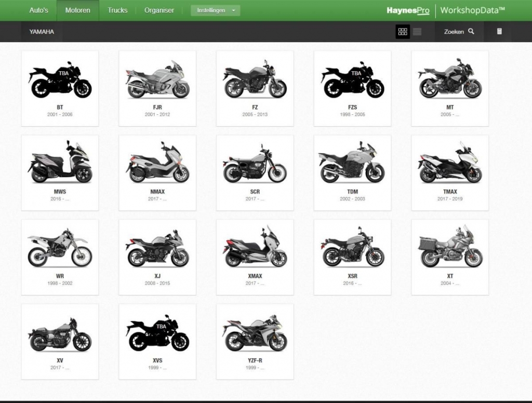
Task: Click the WR model name
Action: coord(60,276)
